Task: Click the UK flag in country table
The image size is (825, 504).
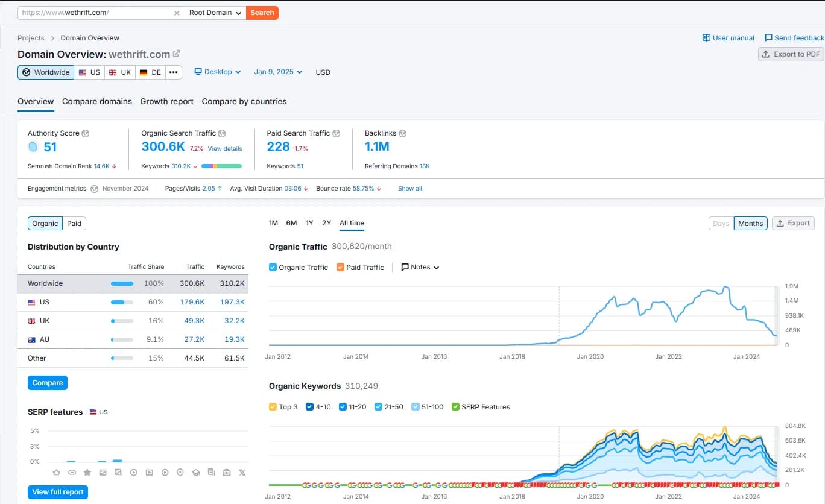Action: (x=32, y=321)
